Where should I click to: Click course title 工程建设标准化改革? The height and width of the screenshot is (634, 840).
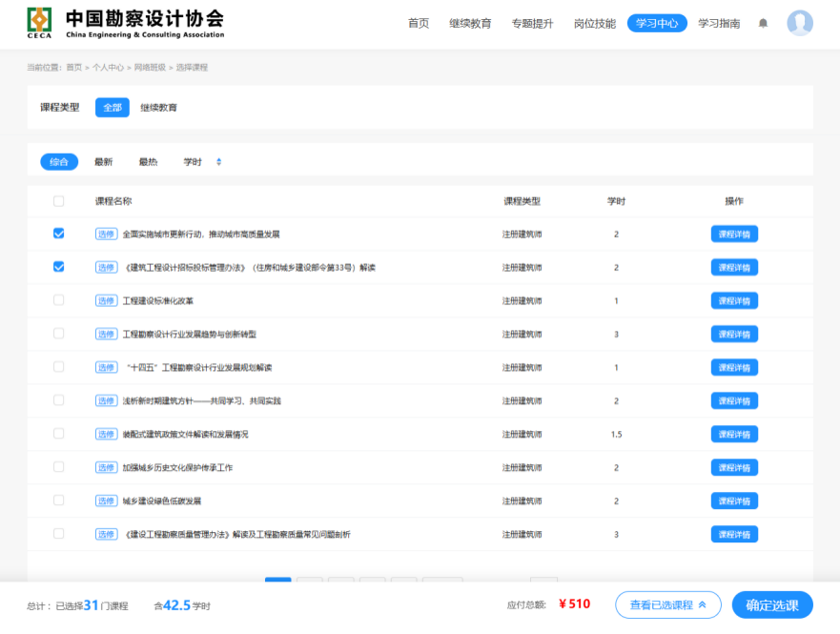[158, 301]
